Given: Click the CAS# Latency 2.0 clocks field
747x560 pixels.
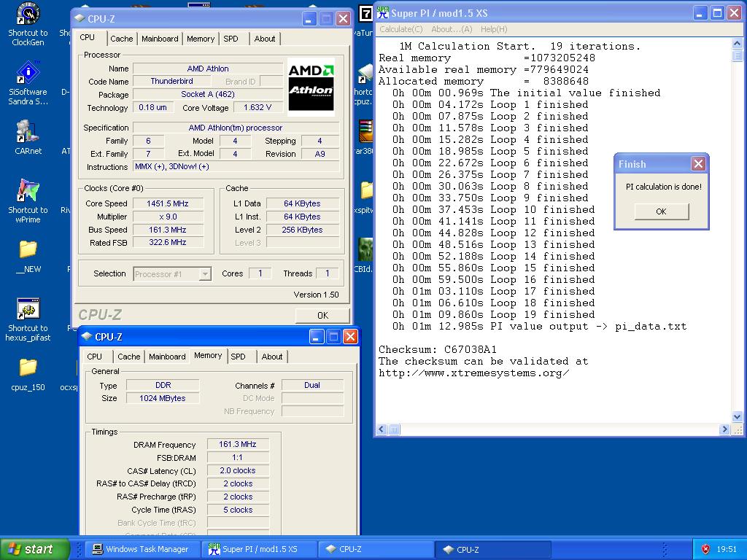Looking at the screenshot, I should [238, 470].
